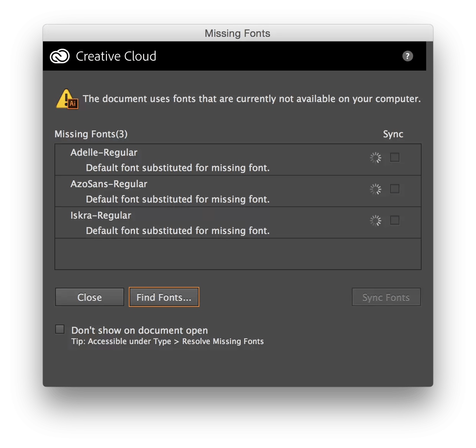Click the Missing Fonts window title bar
Image resolution: width=476 pixels, height=448 pixels.
pyautogui.click(x=238, y=33)
